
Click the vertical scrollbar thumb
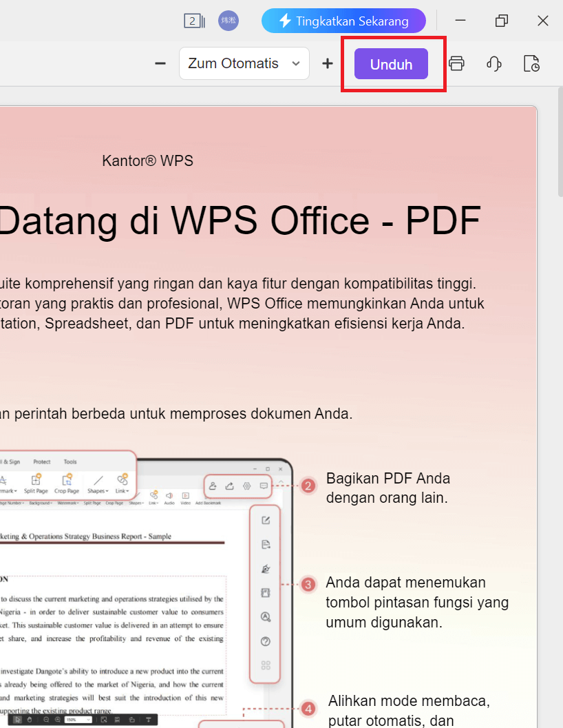click(560, 142)
